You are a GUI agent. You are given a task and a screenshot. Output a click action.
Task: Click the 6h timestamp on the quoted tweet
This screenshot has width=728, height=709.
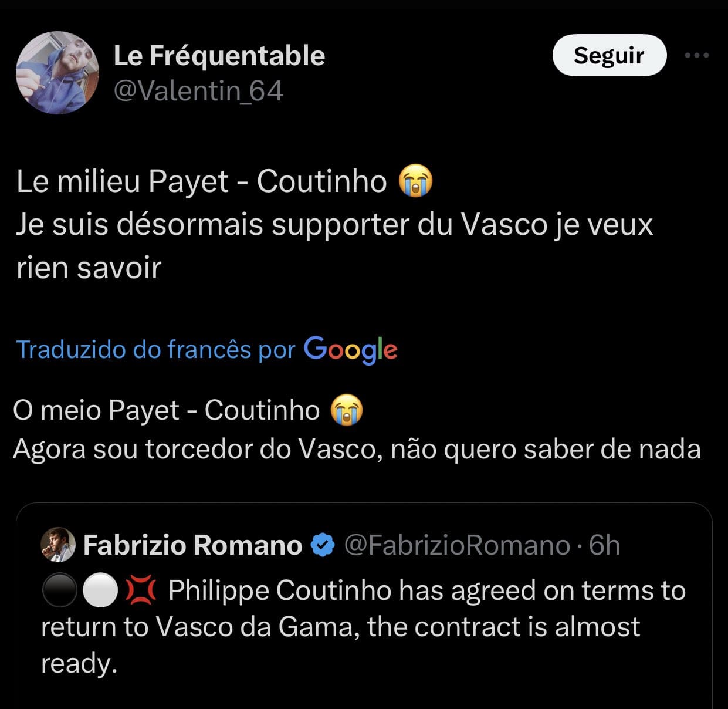(x=604, y=545)
